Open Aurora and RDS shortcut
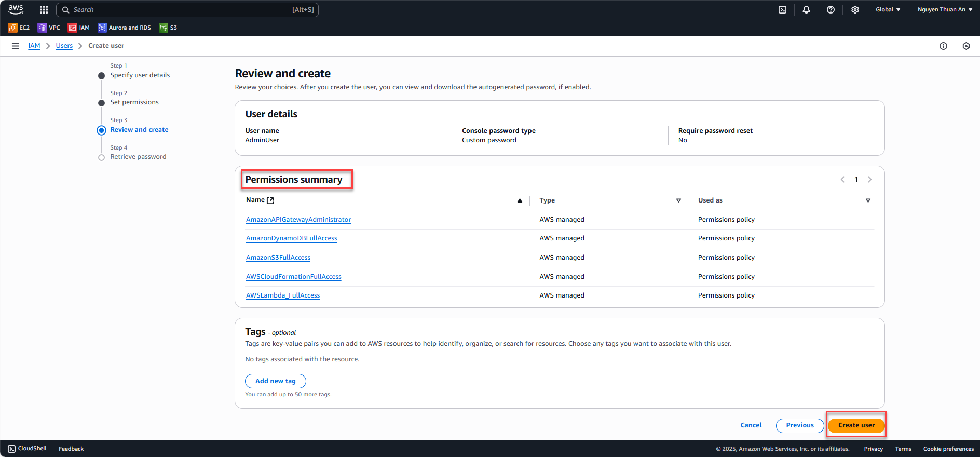The height and width of the screenshot is (457, 980). point(125,28)
